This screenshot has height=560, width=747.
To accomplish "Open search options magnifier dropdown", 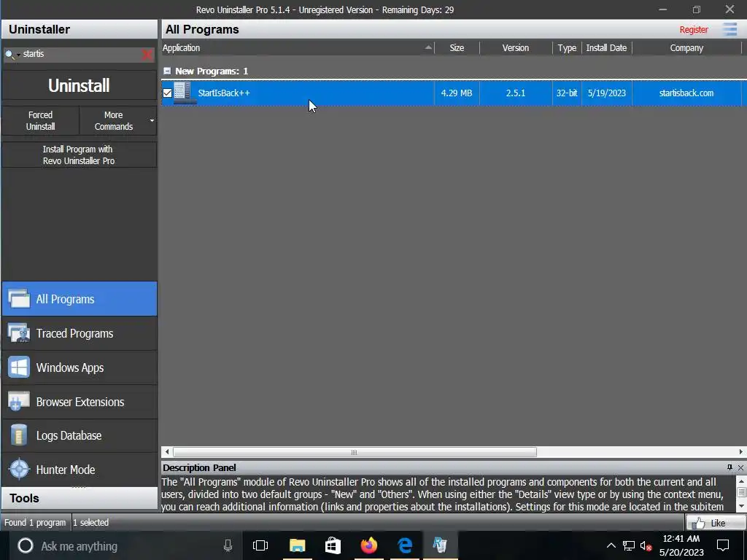I will point(12,54).
